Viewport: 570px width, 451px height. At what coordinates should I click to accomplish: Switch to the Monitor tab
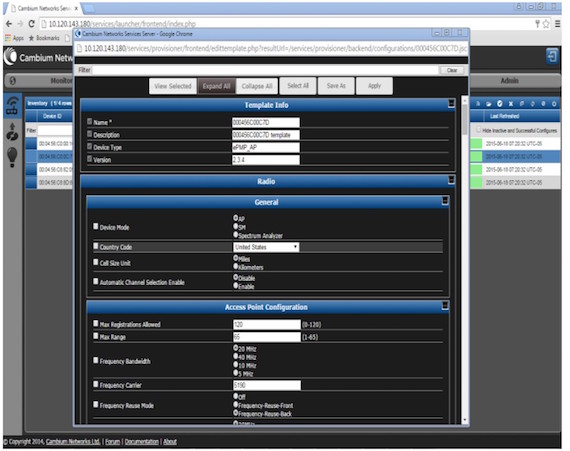pos(61,81)
